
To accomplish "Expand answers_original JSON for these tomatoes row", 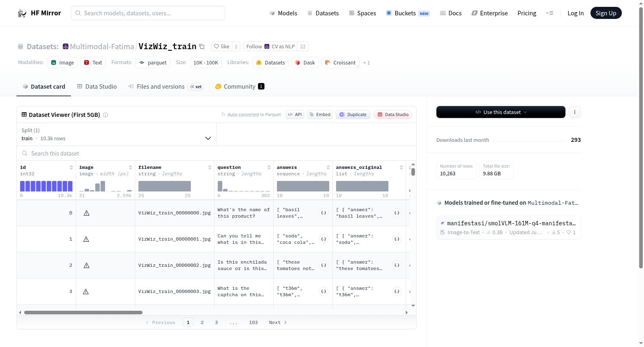I will pyautogui.click(x=397, y=266).
